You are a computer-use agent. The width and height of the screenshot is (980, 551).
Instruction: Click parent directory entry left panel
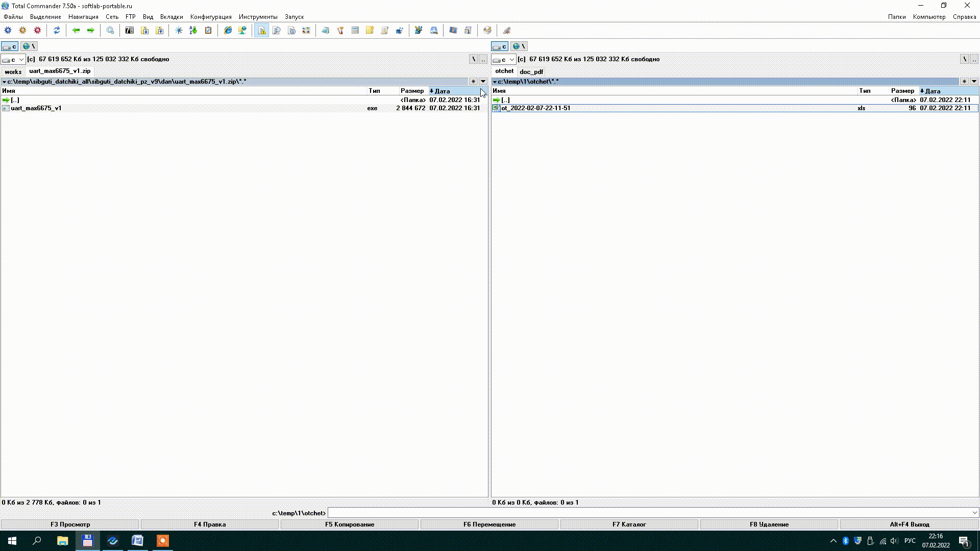tap(15, 99)
